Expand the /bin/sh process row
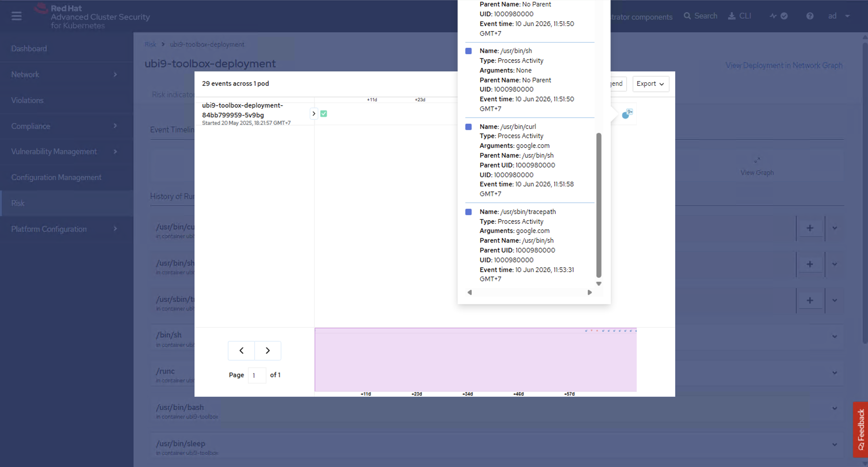 (x=835, y=337)
